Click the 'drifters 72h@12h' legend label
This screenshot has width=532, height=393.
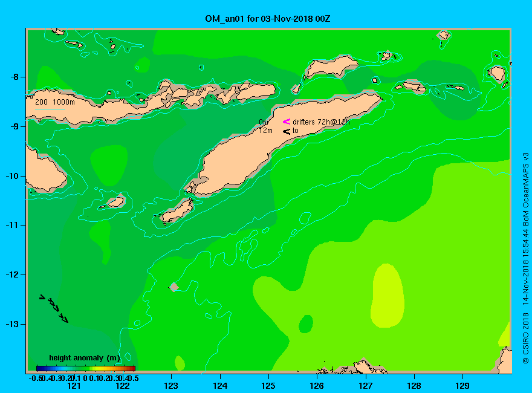pos(321,122)
